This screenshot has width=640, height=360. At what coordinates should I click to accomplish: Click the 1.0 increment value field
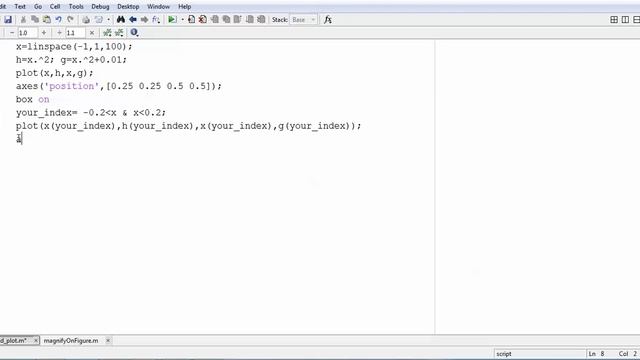coord(27,33)
